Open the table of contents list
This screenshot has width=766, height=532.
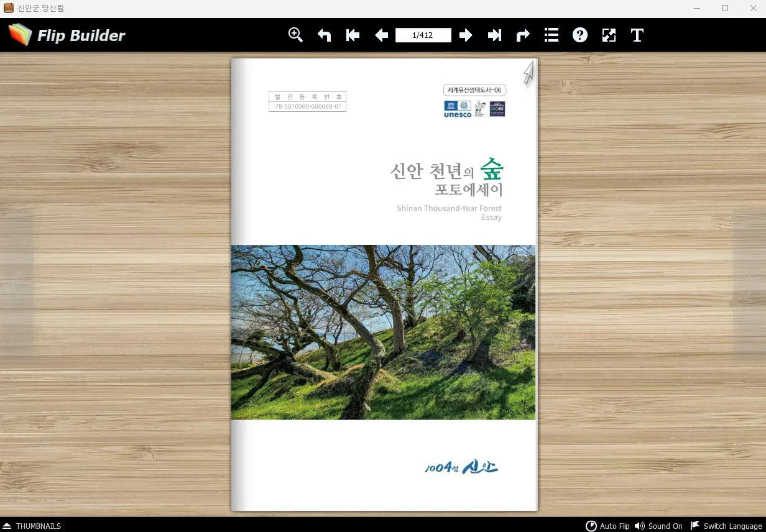(551, 35)
